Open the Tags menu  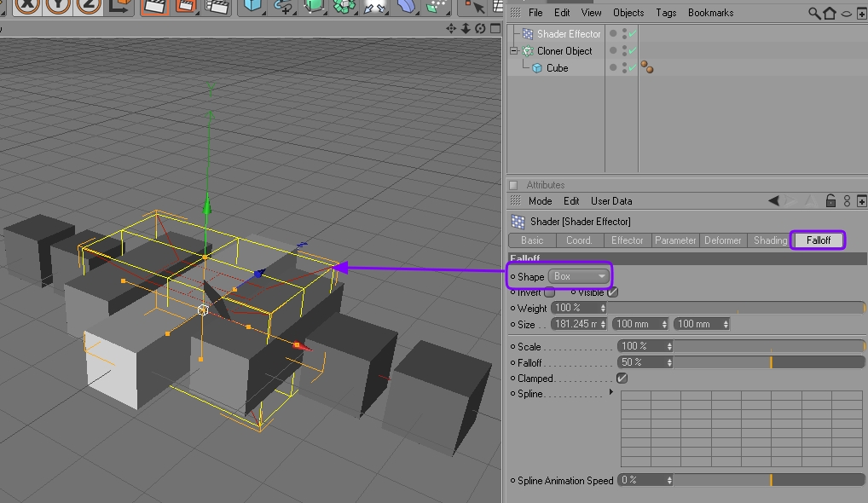(666, 13)
